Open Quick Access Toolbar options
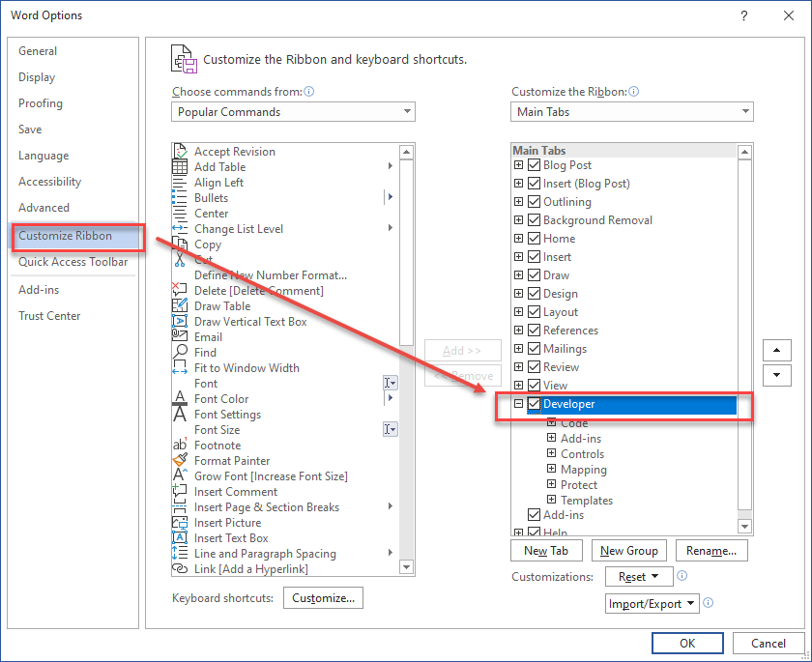The image size is (812, 662). click(73, 262)
